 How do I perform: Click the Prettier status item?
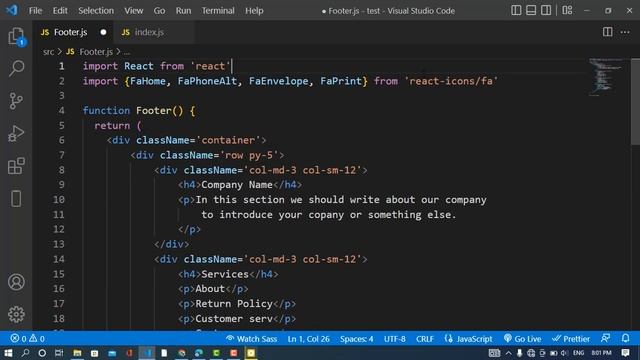571,339
